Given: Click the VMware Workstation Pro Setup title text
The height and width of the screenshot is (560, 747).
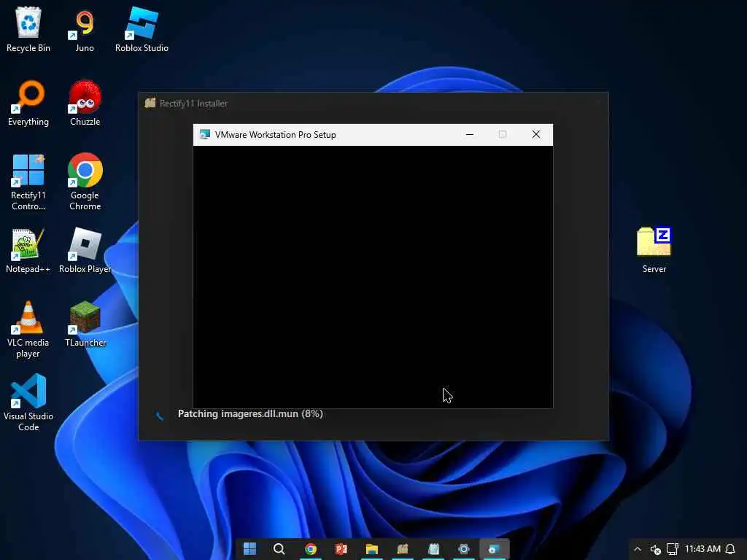Looking at the screenshot, I should 275,135.
